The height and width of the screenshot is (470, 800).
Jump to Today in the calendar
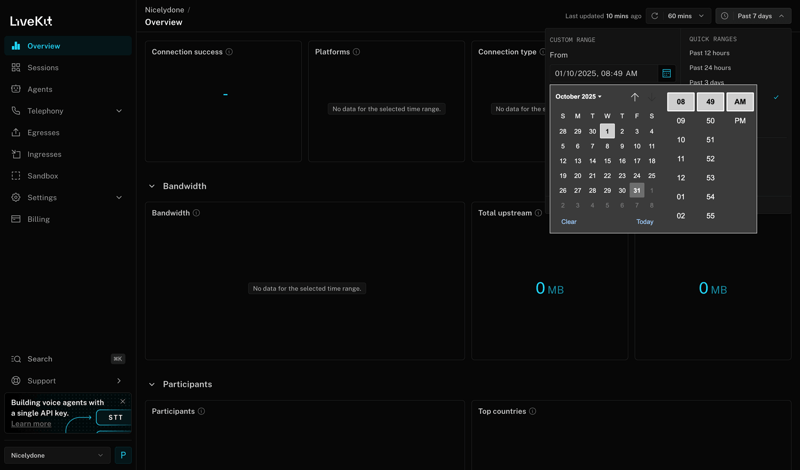coord(645,221)
